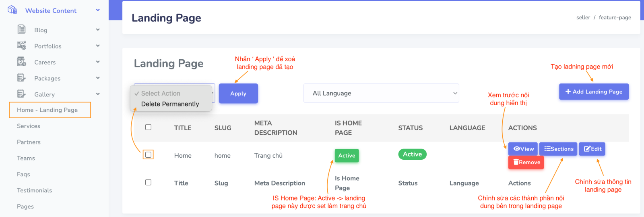Image resolution: width=644 pixels, height=217 pixels.
Task: Click the Website Content cube icon
Action: [12, 10]
